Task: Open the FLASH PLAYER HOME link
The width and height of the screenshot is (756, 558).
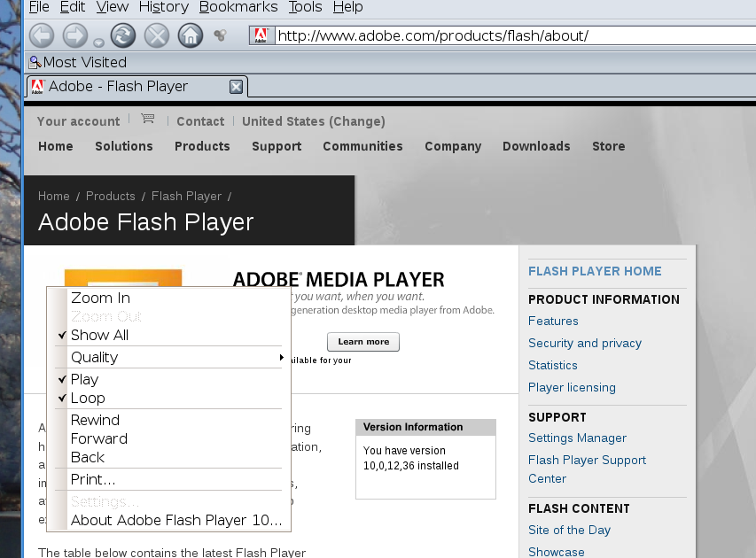Action: coord(595,271)
